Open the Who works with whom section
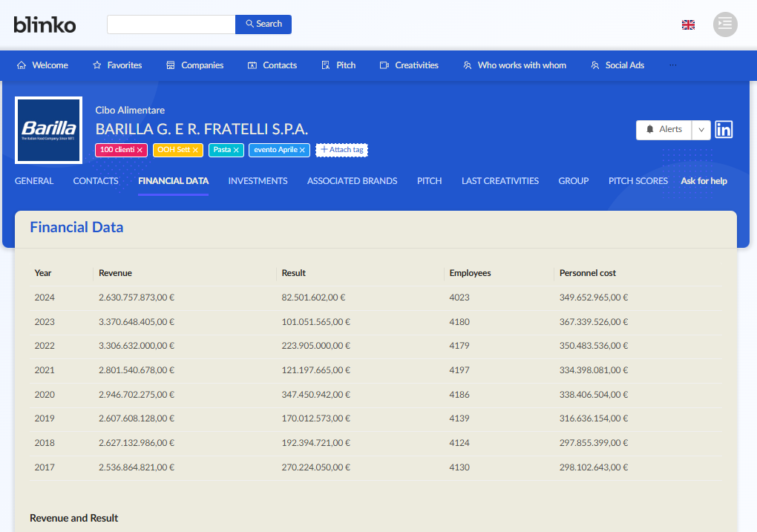 pyautogui.click(x=514, y=65)
